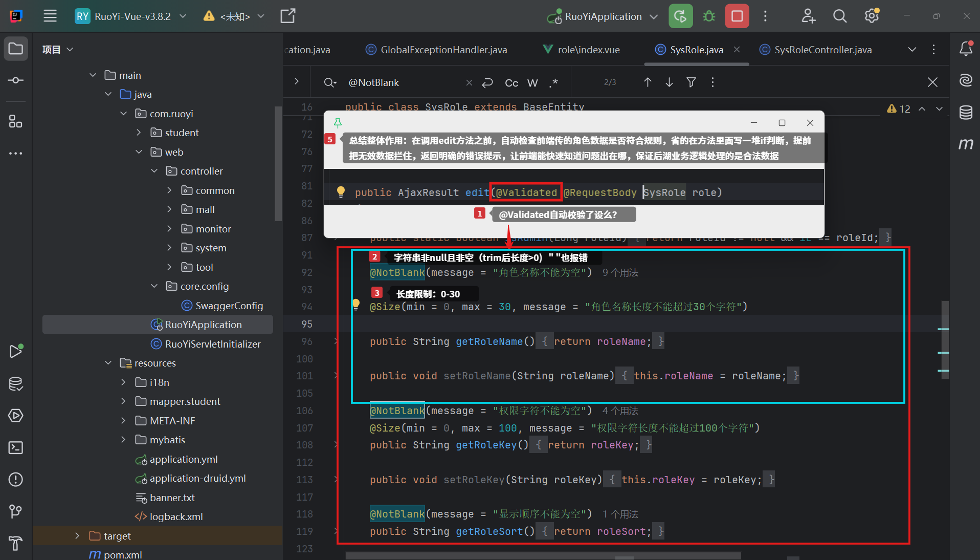Toggle regex search option
This screenshot has height=560, width=980.
tap(553, 82)
